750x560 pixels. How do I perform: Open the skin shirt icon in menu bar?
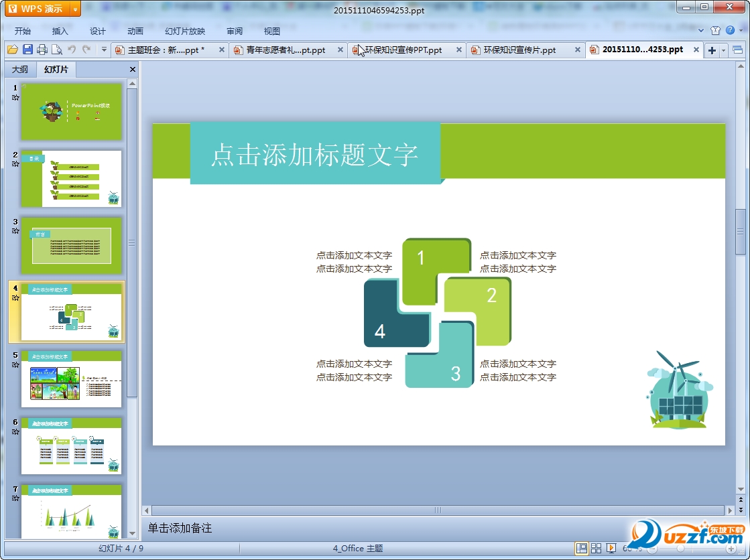[716, 31]
